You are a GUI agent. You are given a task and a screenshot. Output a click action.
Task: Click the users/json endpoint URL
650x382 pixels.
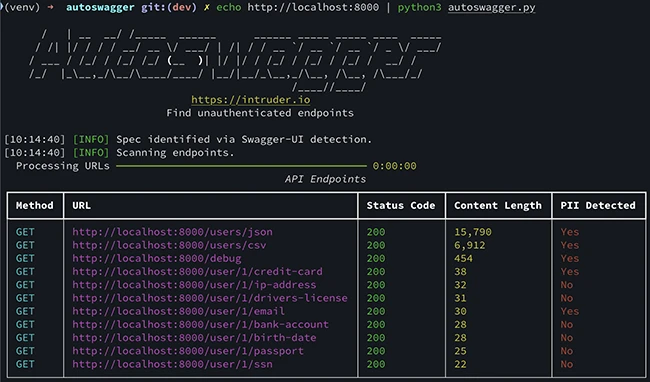click(172, 232)
